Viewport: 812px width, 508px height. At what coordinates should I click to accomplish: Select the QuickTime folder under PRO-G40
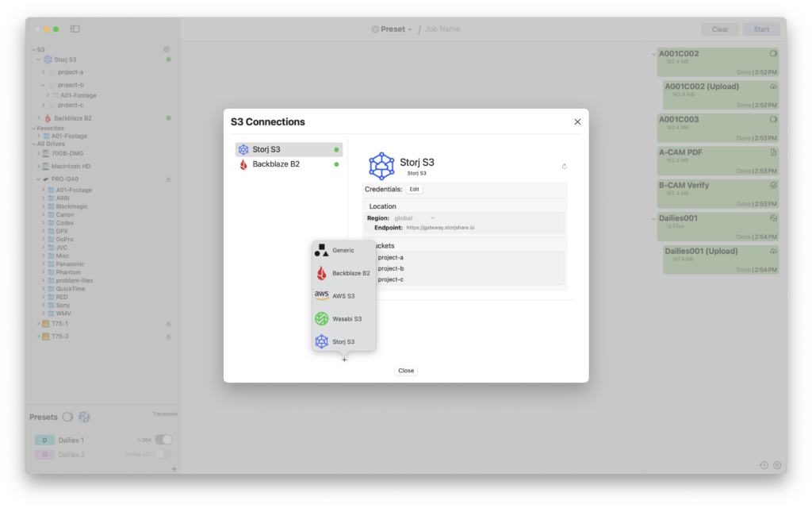71,289
